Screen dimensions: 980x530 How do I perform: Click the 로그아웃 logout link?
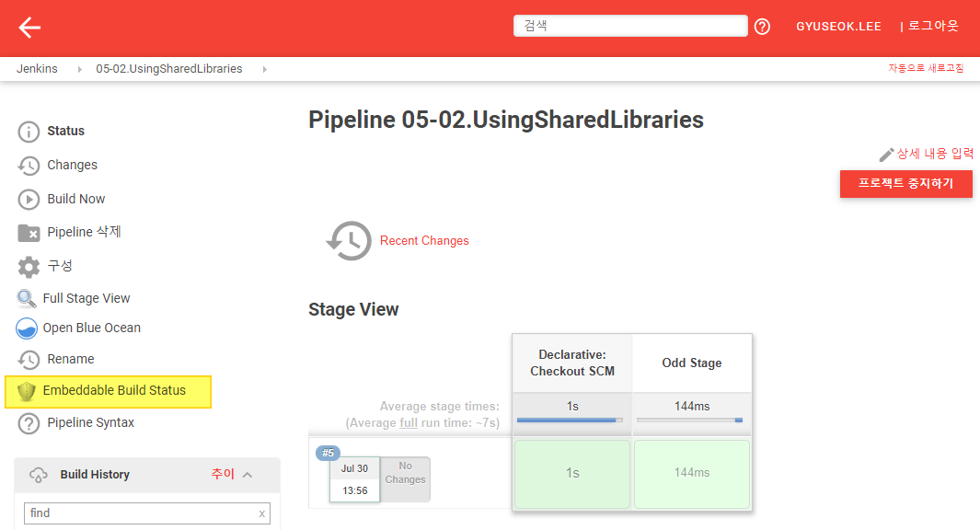coord(933,26)
